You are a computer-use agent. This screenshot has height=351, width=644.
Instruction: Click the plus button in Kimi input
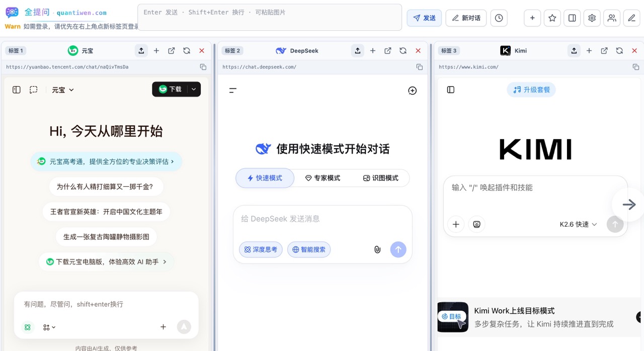pos(456,224)
